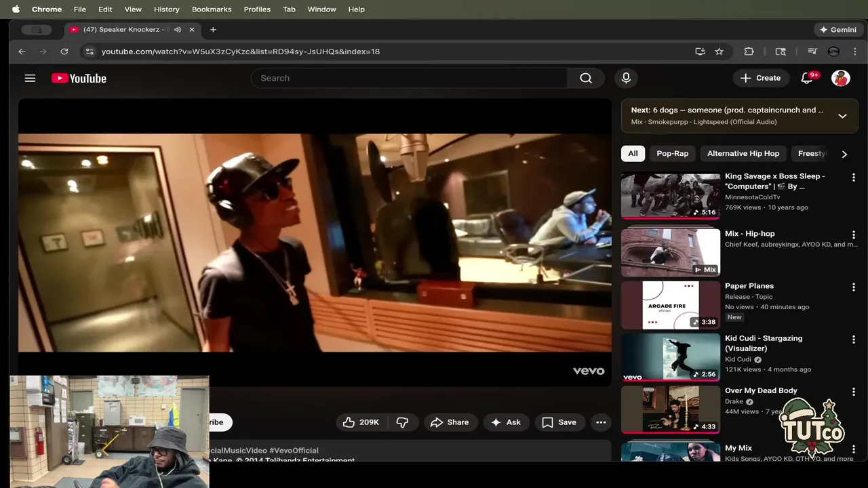Open the Help menu
This screenshot has height=488, width=868.
tap(357, 9)
